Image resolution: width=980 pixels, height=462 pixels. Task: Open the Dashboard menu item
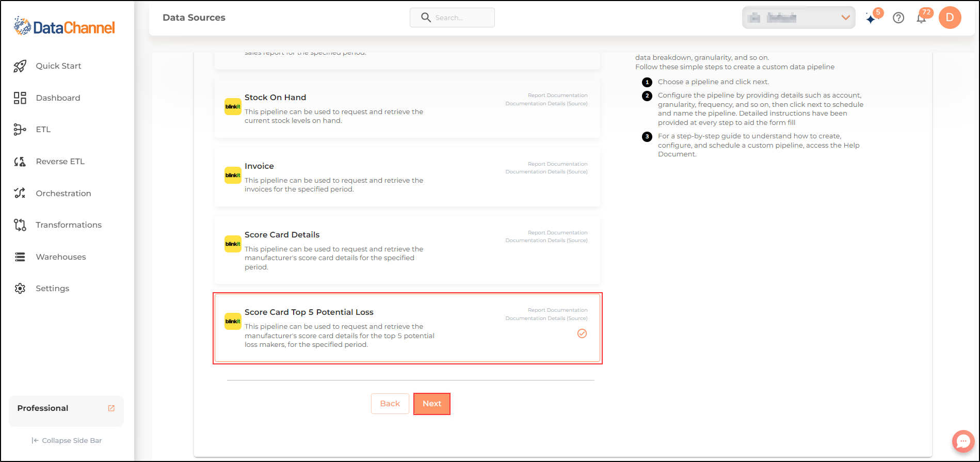(58, 98)
